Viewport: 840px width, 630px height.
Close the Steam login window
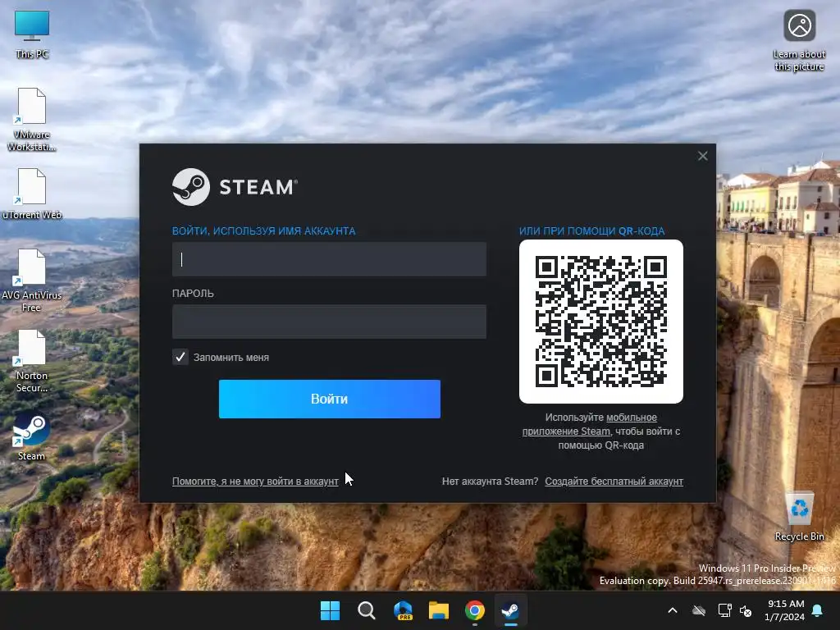[x=703, y=156]
